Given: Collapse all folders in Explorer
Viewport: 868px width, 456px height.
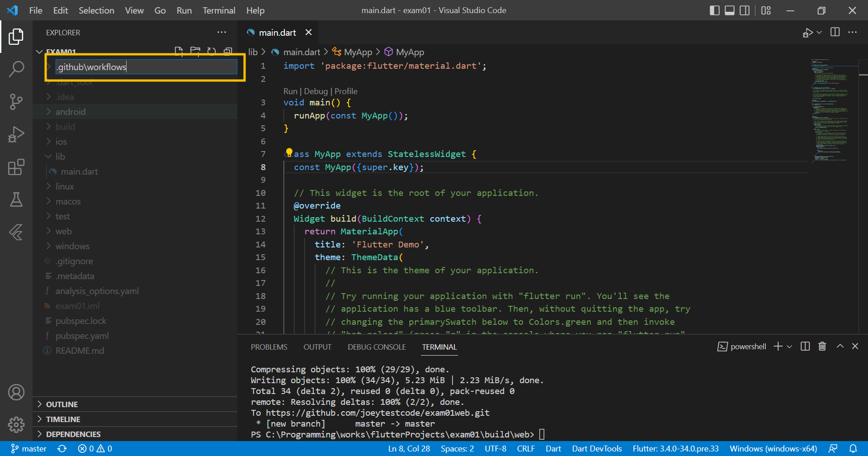Looking at the screenshot, I should [228, 51].
